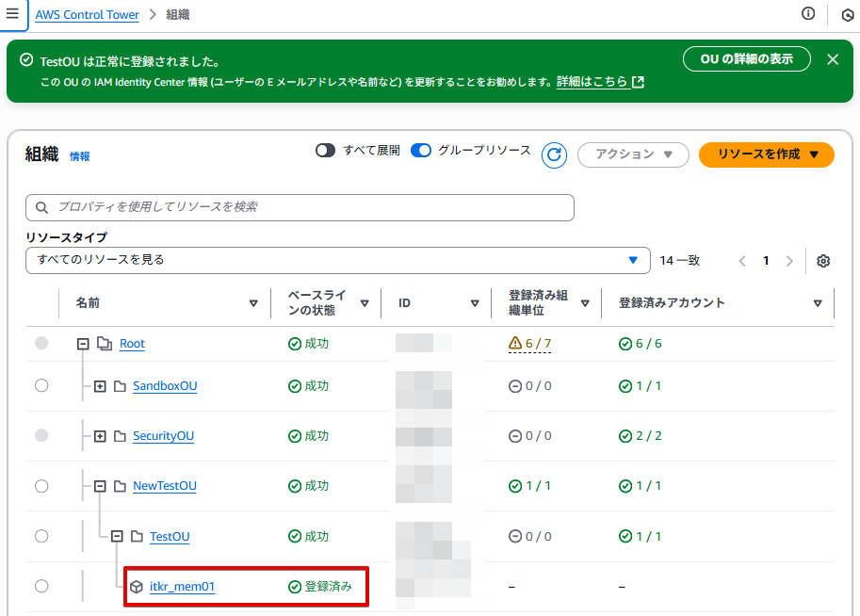Image resolution: width=860 pixels, height=616 pixels.
Task: Open the リソースを作成 dropdown button
Action: click(766, 154)
